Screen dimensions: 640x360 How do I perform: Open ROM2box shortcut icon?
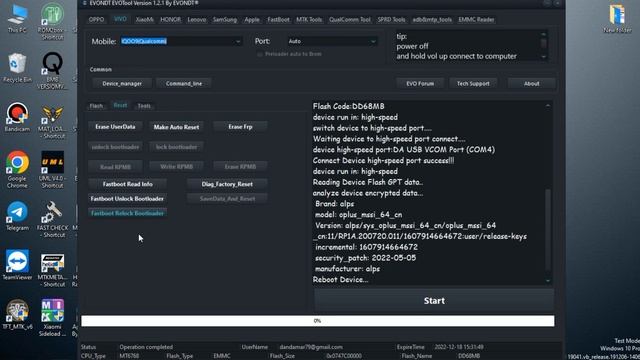tap(52, 21)
